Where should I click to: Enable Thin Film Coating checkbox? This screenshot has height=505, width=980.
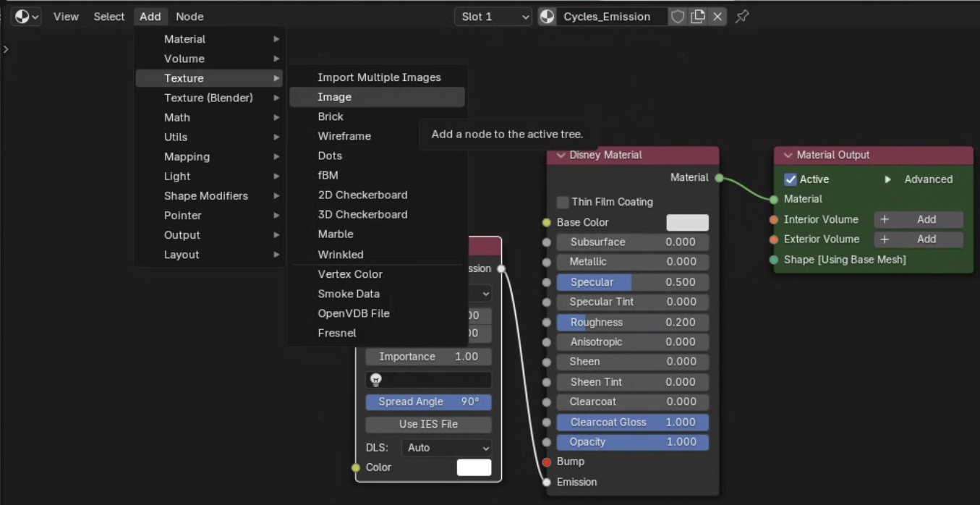(x=563, y=202)
